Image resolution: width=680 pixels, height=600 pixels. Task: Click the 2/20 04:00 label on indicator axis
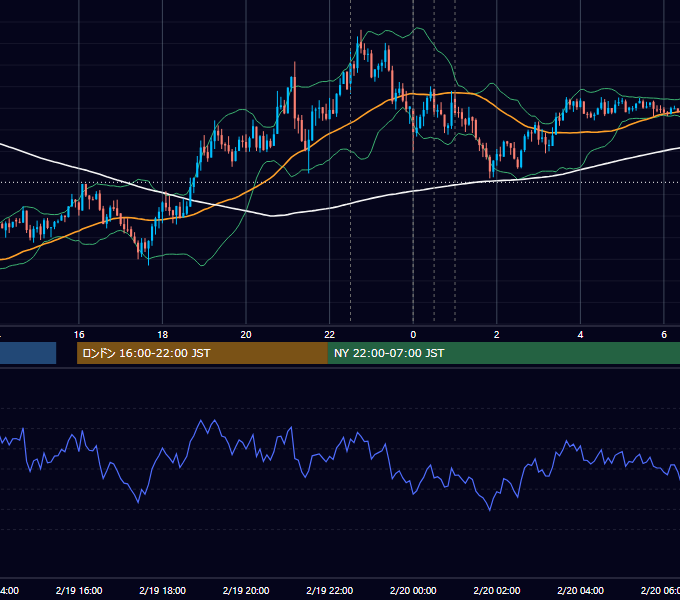(x=580, y=590)
